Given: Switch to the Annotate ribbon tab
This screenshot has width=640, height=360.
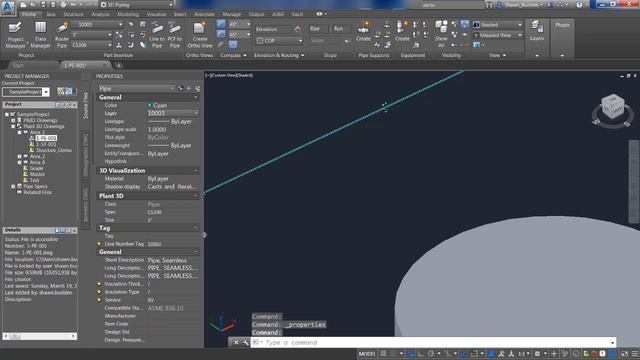Looking at the screenshot, I should click(204, 14).
